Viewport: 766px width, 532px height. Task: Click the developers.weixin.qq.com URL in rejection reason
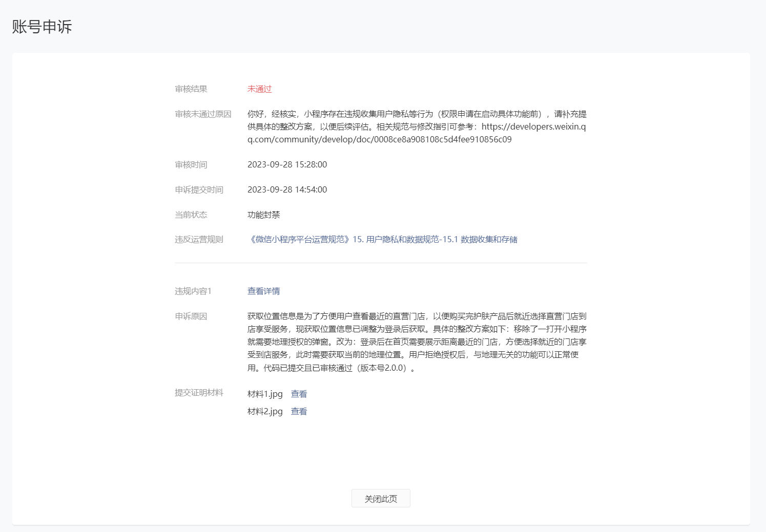(417, 133)
